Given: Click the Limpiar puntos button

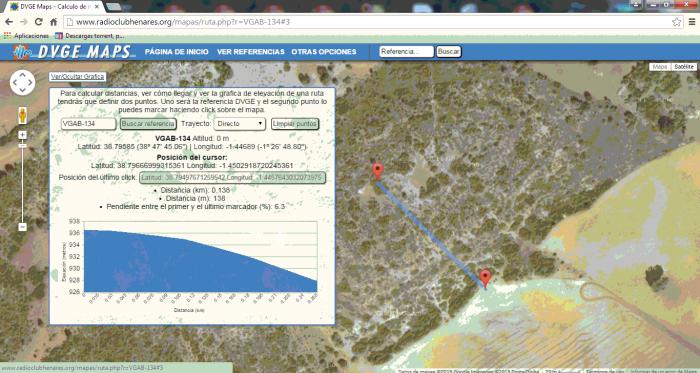Looking at the screenshot, I should (295, 124).
